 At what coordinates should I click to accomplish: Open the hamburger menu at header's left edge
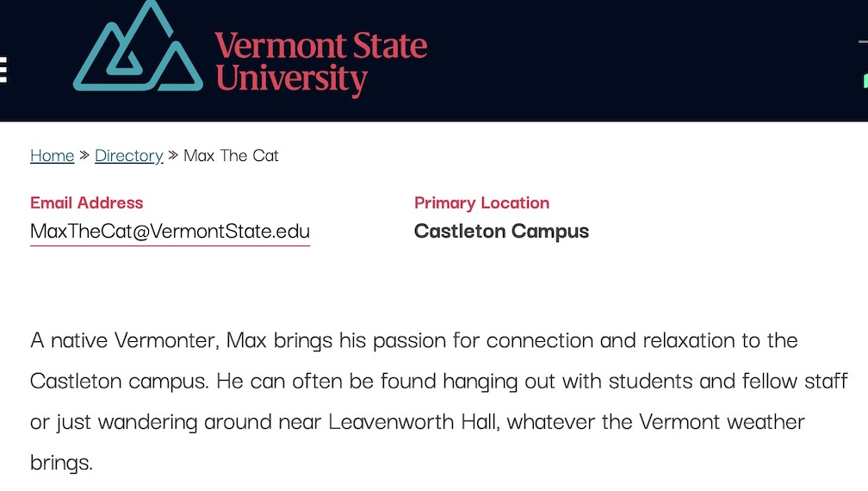tap(3, 69)
